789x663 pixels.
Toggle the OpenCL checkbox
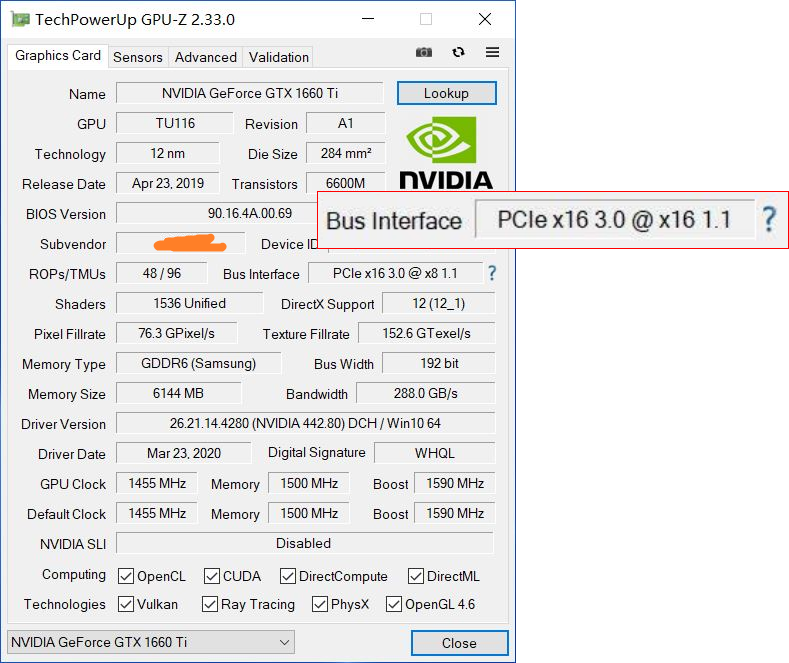point(125,576)
